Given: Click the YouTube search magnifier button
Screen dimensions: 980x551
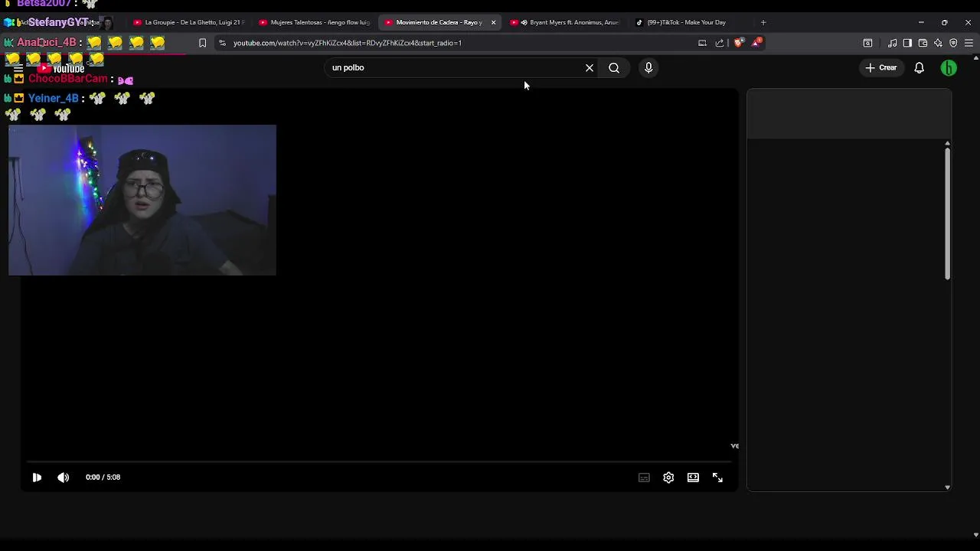Looking at the screenshot, I should tap(614, 68).
